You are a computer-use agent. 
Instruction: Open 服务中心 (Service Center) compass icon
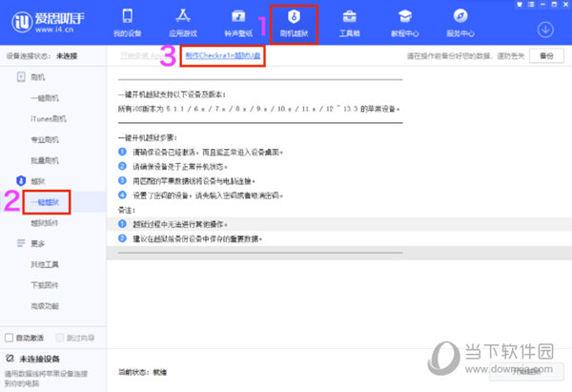[460, 24]
